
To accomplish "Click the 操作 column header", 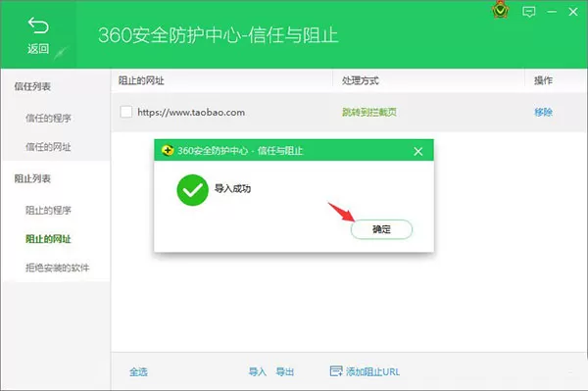I will (543, 80).
